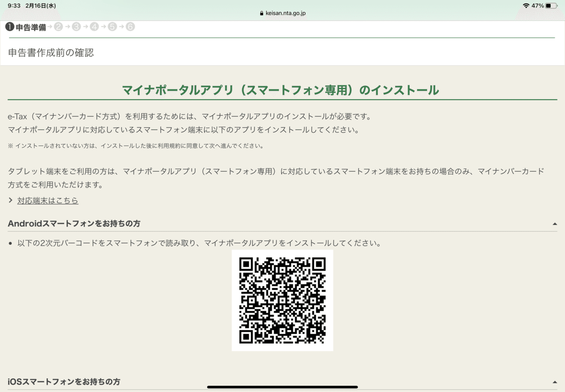
Task: Open the 対応端末はこちら link
Action: tap(48, 201)
